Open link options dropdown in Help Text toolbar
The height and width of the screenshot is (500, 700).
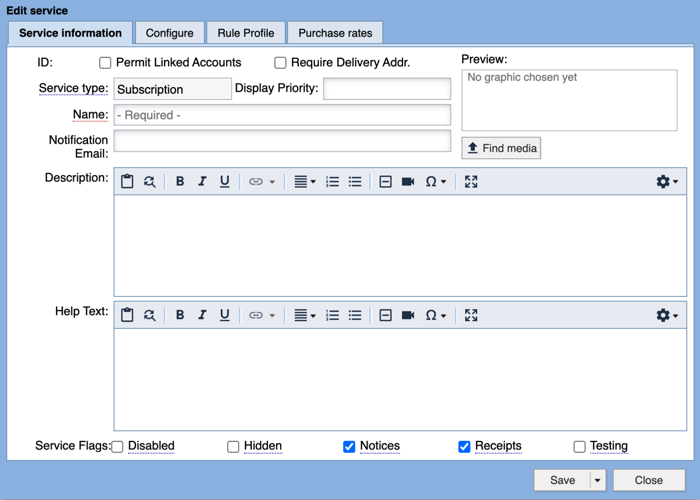click(x=272, y=316)
